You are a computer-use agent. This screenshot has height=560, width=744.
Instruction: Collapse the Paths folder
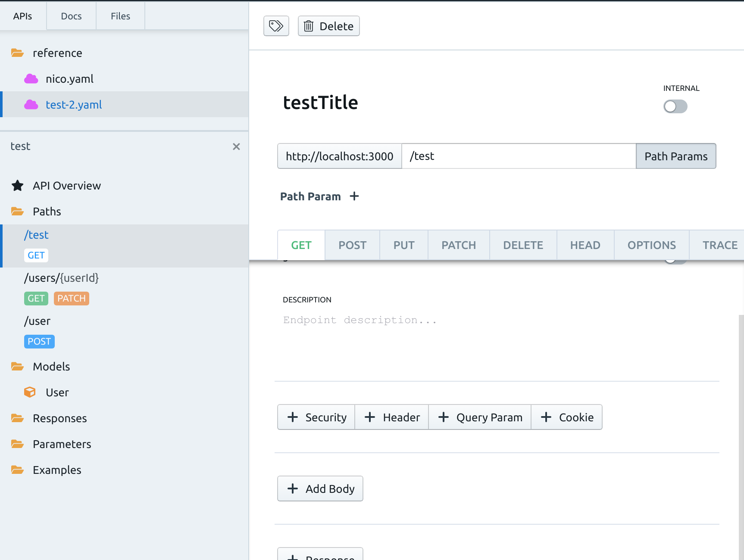point(17,211)
